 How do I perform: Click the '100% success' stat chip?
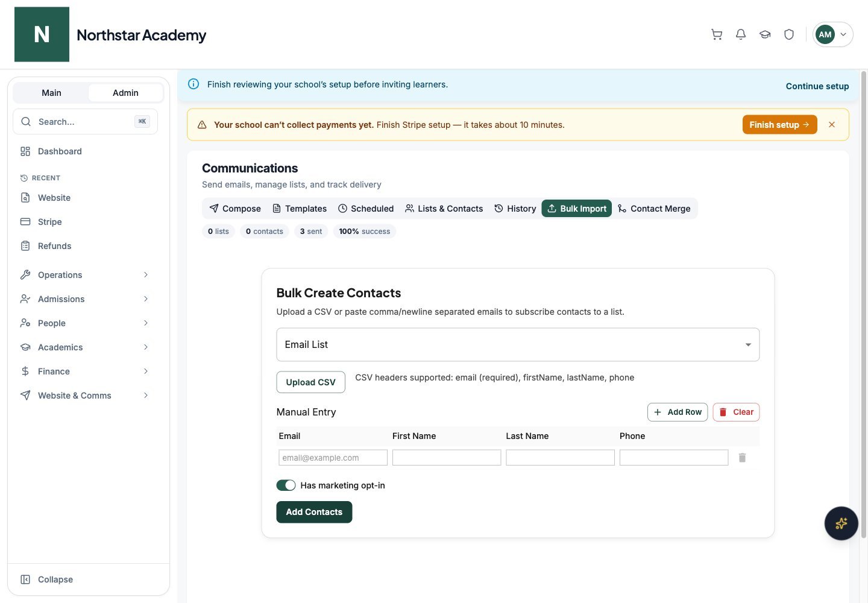coord(364,232)
